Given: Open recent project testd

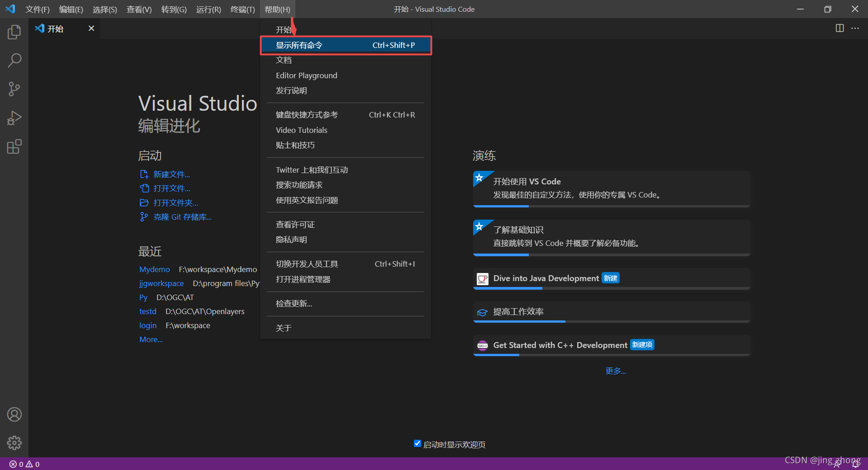Looking at the screenshot, I should pyautogui.click(x=148, y=311).
